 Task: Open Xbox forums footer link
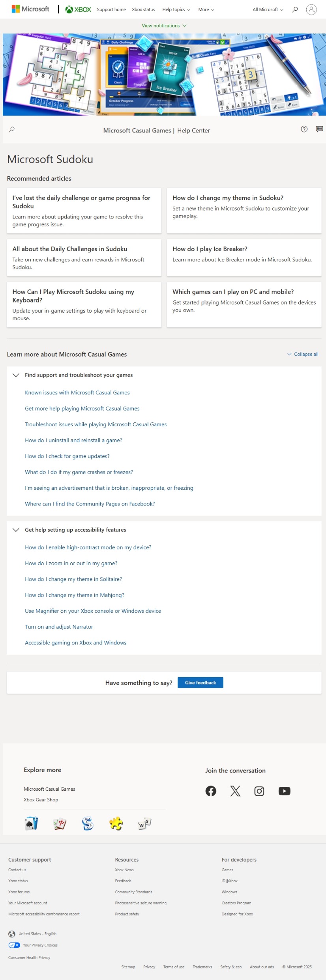pyautogui.click(x=19, y=892)
